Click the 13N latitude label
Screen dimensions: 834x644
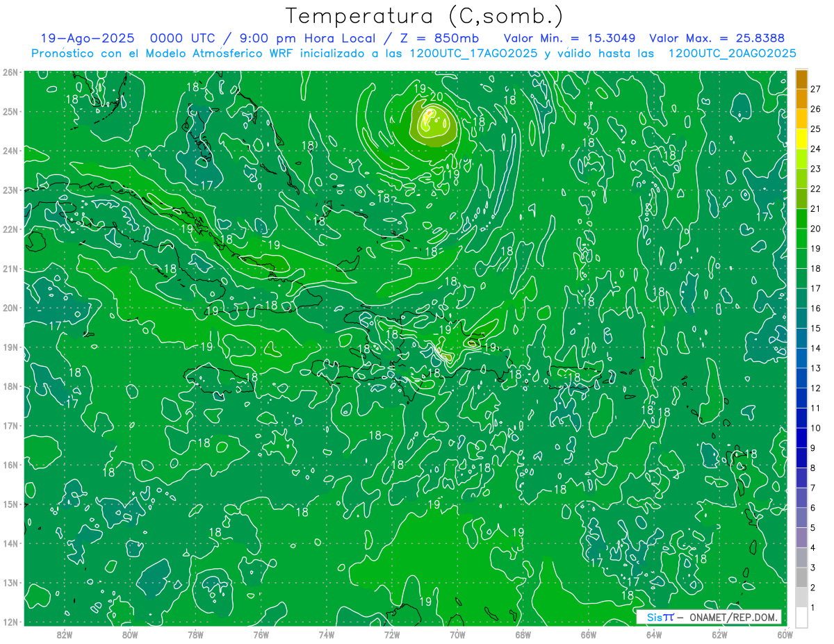(10, 583)
